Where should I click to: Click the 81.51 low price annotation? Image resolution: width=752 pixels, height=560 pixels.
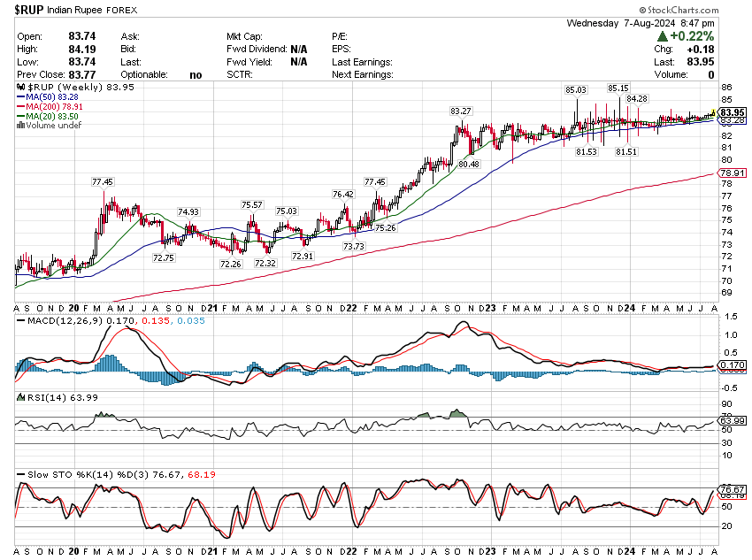[x=628, y=152]
